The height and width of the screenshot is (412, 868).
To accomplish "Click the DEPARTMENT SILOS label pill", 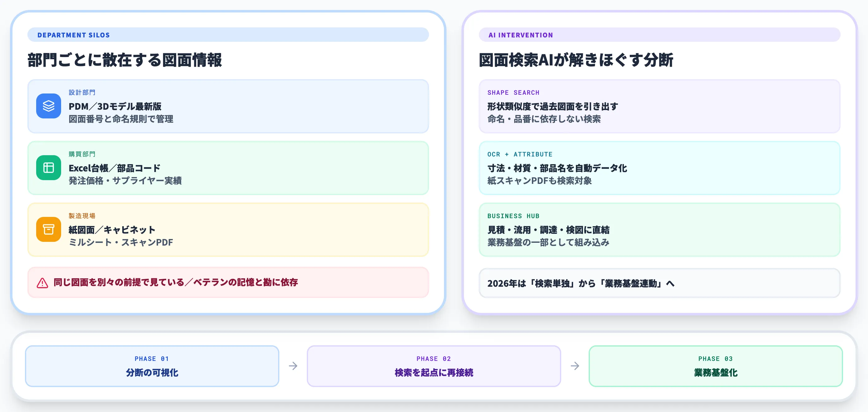I will (228, 35).
